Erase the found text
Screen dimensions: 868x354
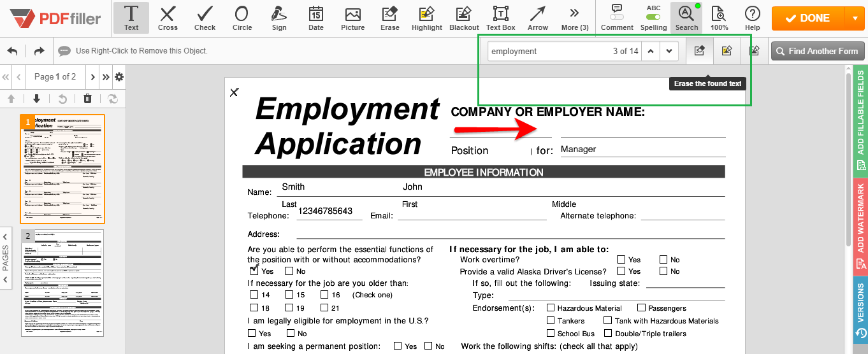tap(699, 51)
